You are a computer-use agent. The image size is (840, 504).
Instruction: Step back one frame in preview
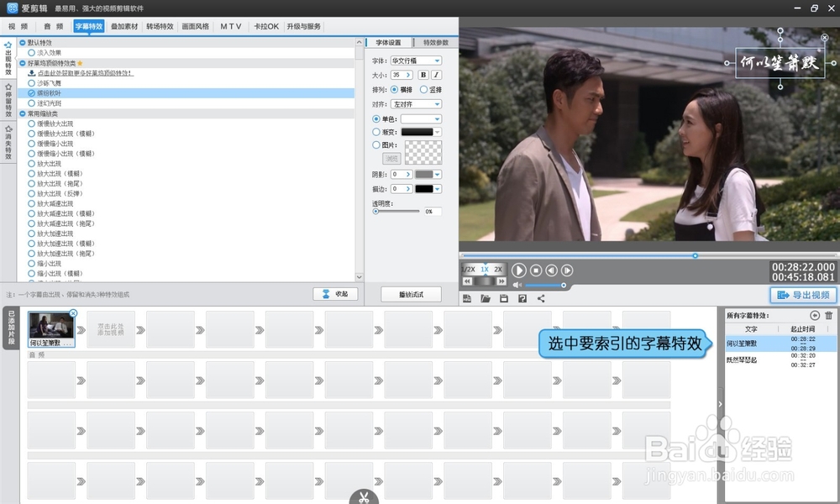click(x=551, y=270)
